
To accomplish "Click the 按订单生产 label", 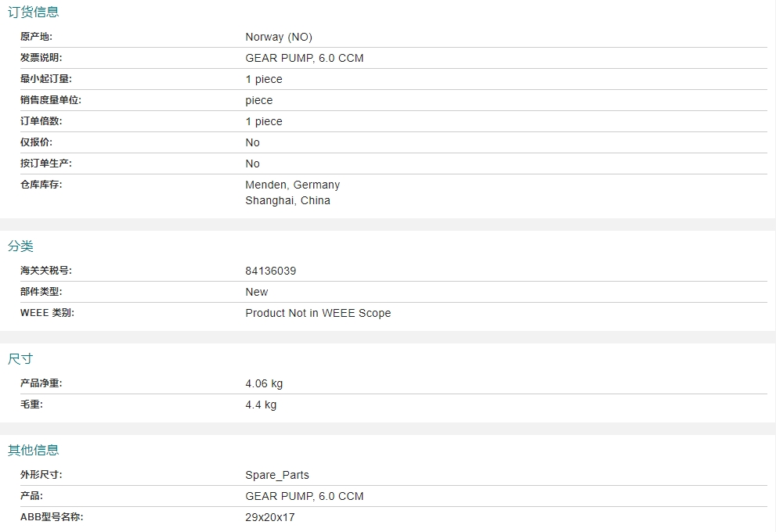I will 46,164.
